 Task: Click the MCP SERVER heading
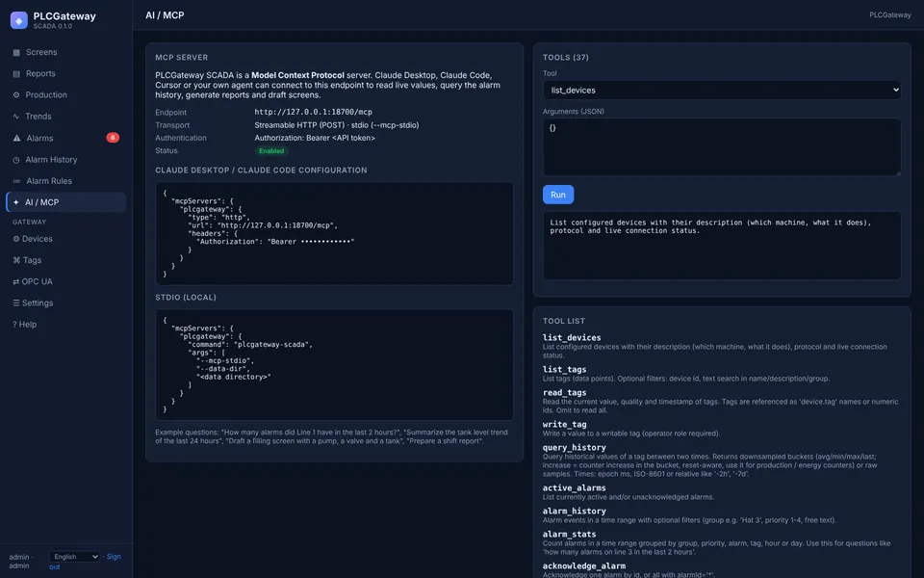(x=182, y=57)
